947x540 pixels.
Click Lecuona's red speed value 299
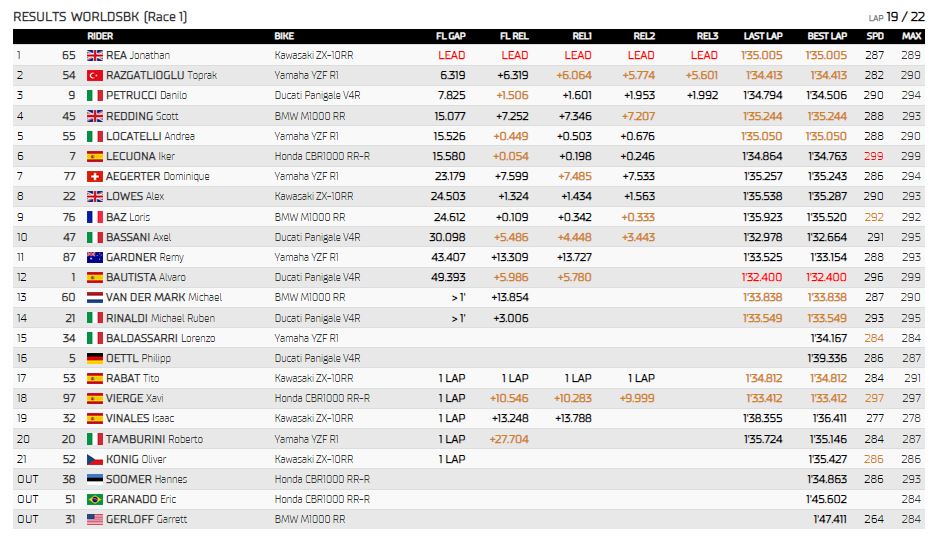tap(873, 156)
